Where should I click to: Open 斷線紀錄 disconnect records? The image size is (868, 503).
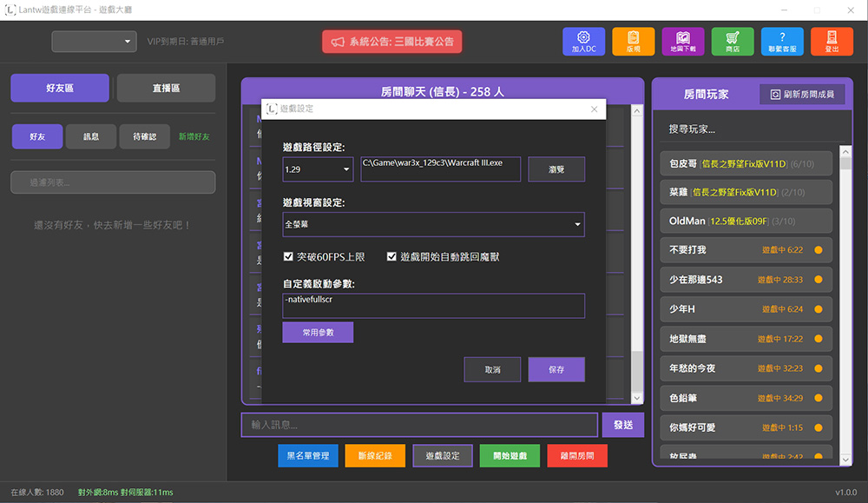[x=375, y=456]
